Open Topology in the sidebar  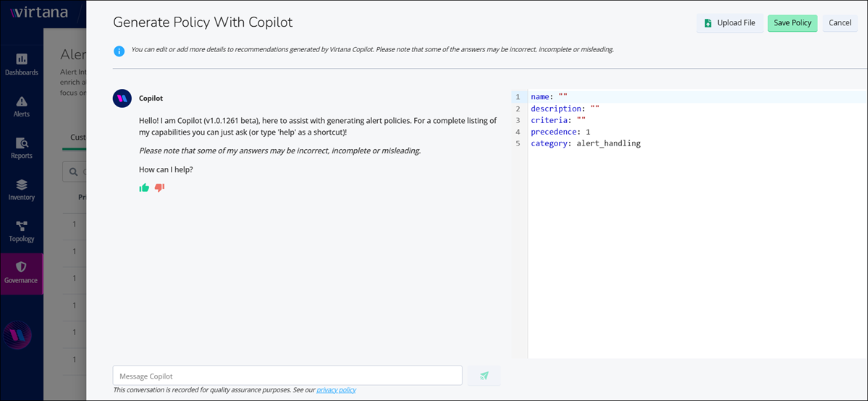click(x=22, y=231)
